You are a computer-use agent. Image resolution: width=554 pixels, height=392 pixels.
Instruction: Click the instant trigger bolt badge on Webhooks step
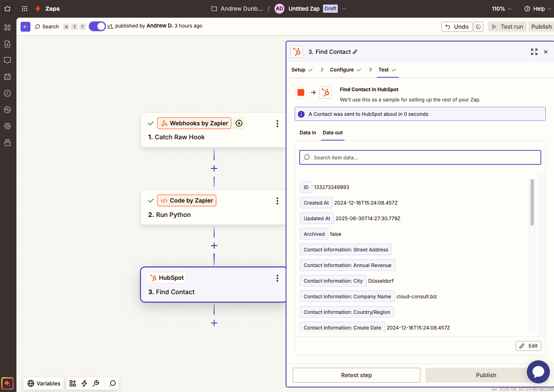click(239, 123)
